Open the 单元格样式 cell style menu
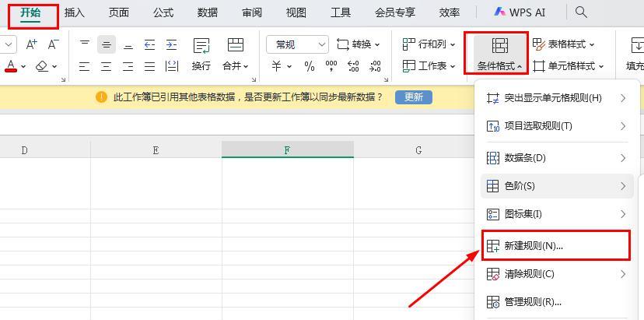 569,66
